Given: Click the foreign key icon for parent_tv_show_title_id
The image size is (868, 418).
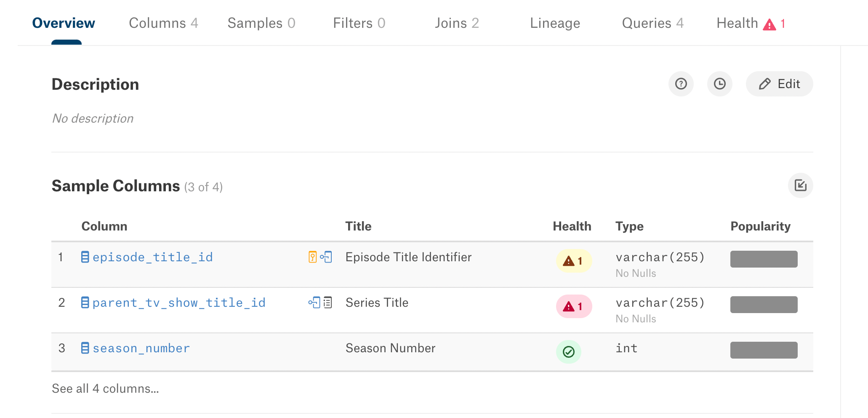Looking at the screenshot, I should (x=314, y=303).
